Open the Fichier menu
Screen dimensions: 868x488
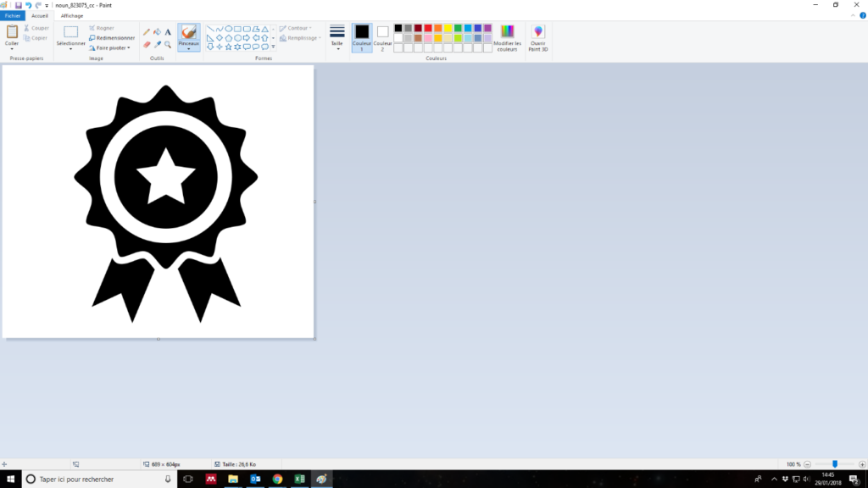point(13,16)
